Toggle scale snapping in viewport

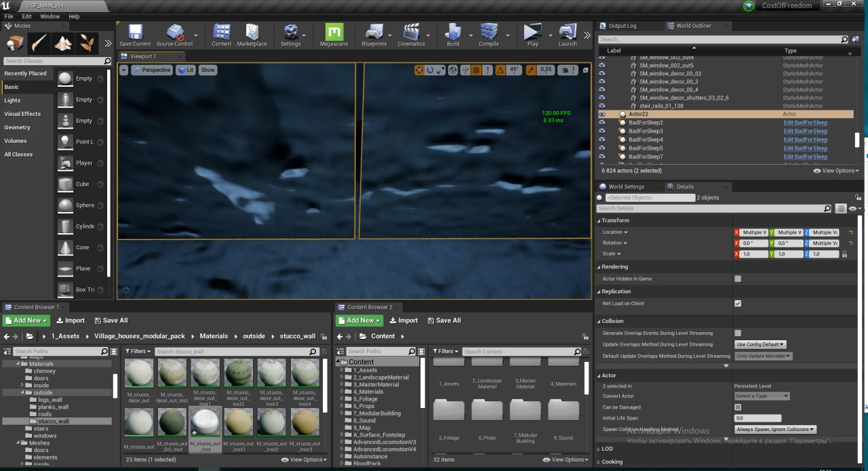pyautogui.click(x=531, y=70)
